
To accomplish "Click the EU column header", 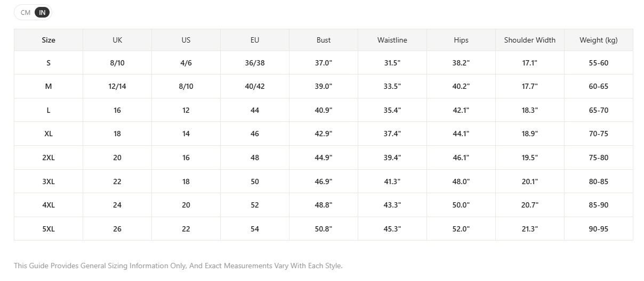I will click(255, 40).
